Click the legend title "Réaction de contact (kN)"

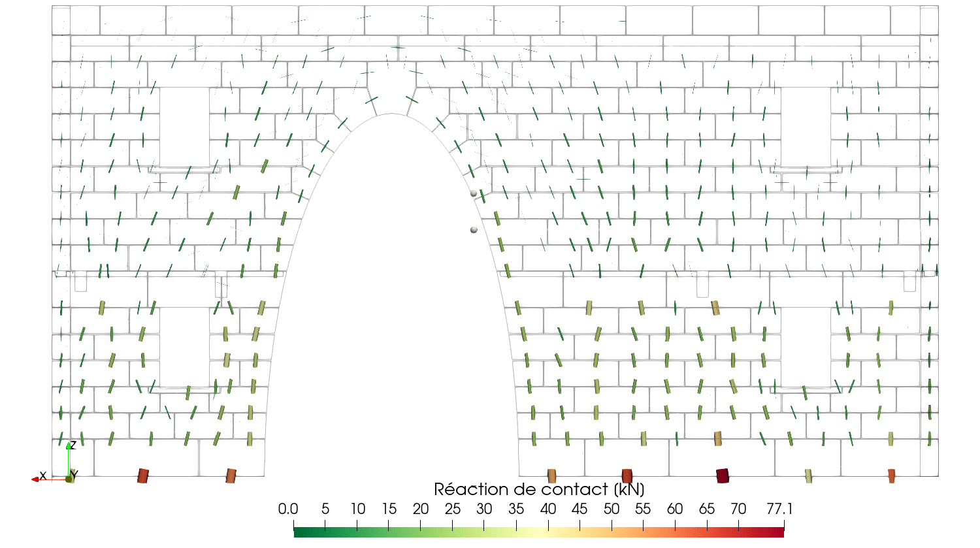539,489
